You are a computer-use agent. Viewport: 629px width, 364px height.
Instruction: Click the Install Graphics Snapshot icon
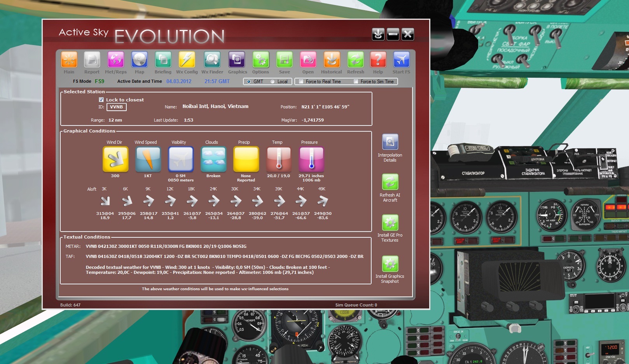point(390,264)
